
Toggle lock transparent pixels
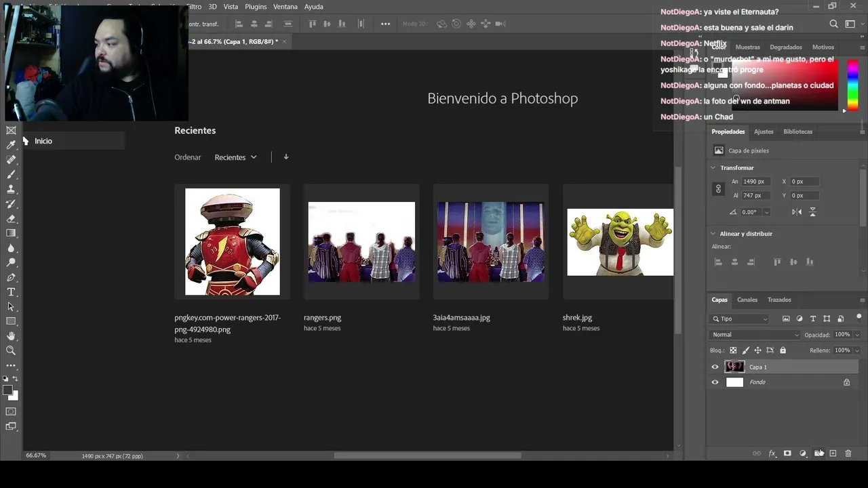tap(733, 350)
